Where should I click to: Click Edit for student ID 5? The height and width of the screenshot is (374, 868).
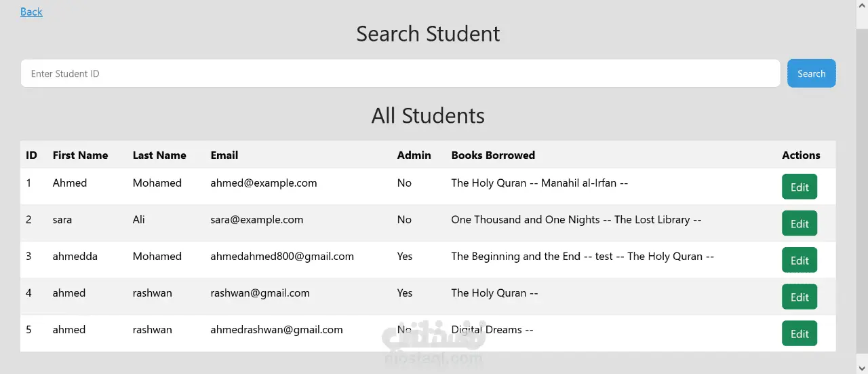click(x=799, y=333)
